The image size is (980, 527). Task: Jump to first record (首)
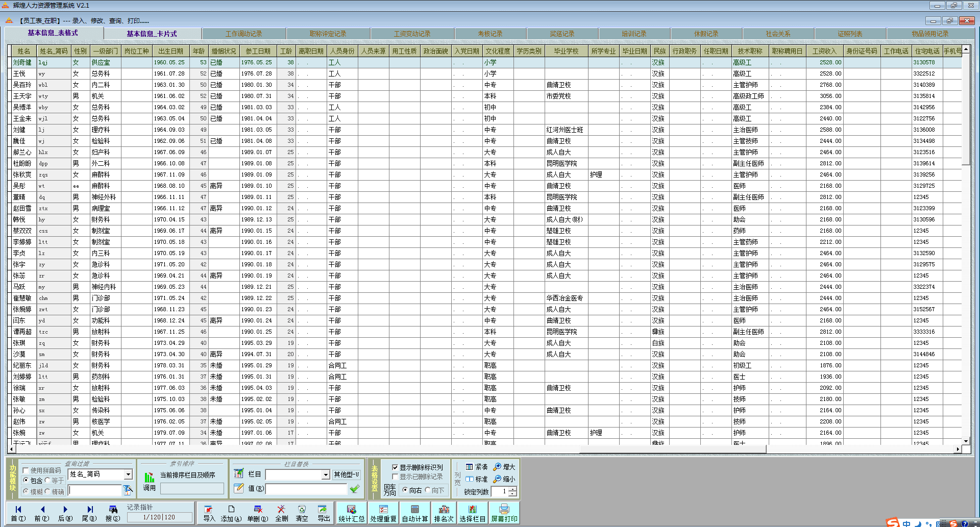[18, 513]
